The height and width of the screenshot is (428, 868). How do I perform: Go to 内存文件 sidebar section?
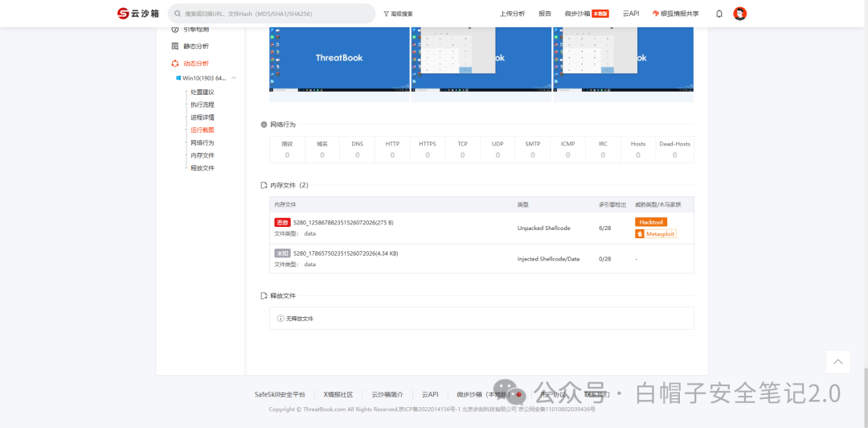point(202,156)
